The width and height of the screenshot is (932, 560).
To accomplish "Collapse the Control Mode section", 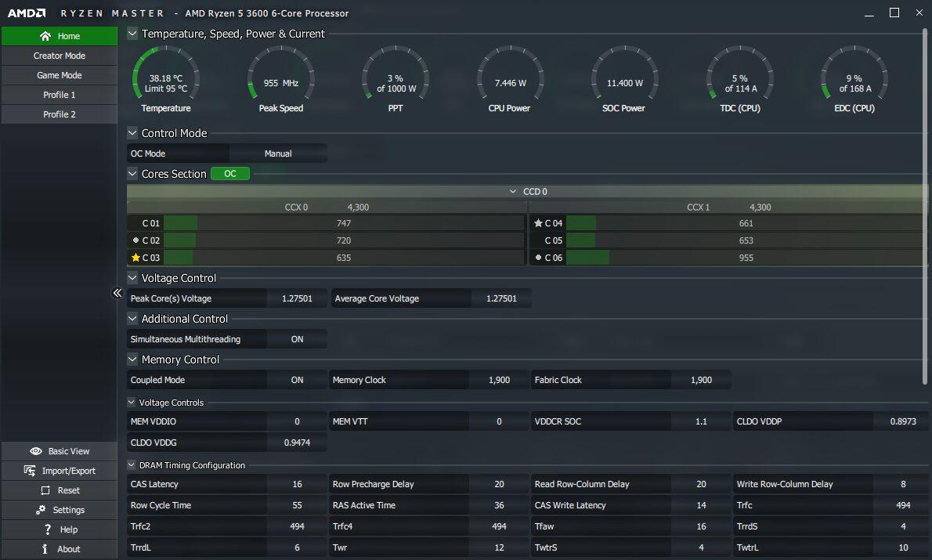I will click(x=132, y=132).
